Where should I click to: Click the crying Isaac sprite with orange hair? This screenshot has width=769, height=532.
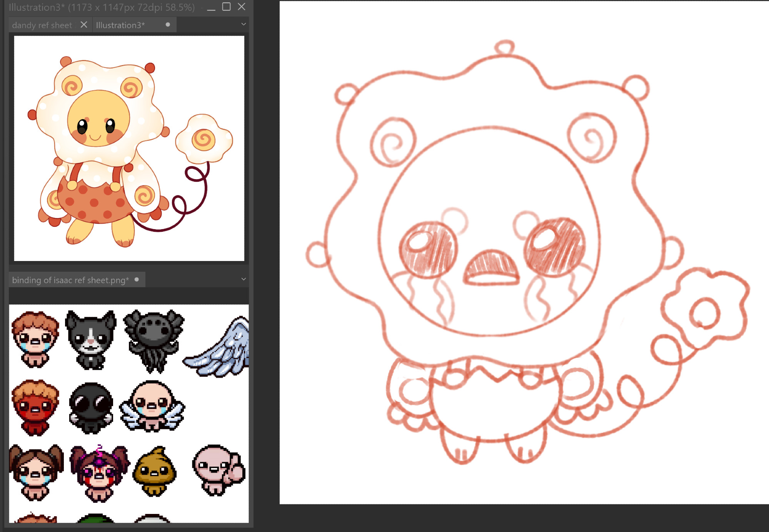coord(35,340)
